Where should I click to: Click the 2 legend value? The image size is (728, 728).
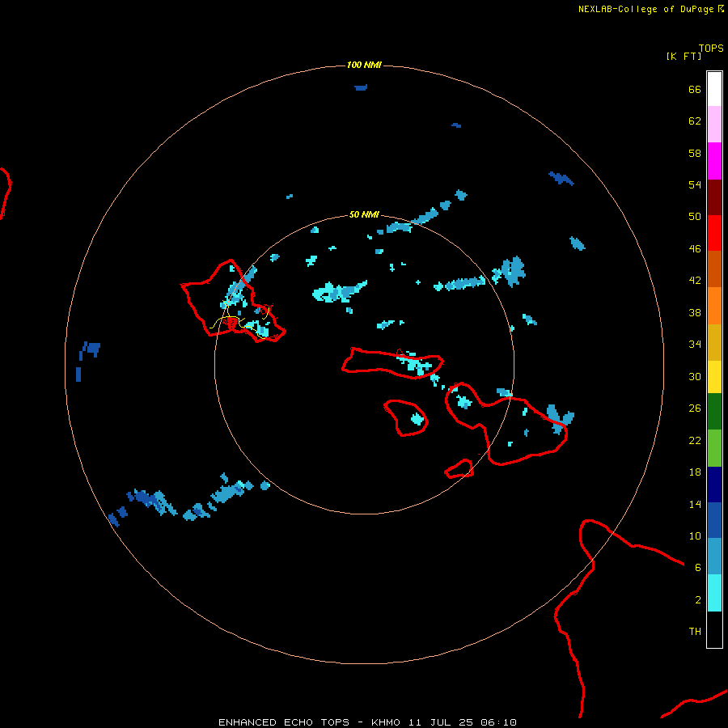point(698,600)
